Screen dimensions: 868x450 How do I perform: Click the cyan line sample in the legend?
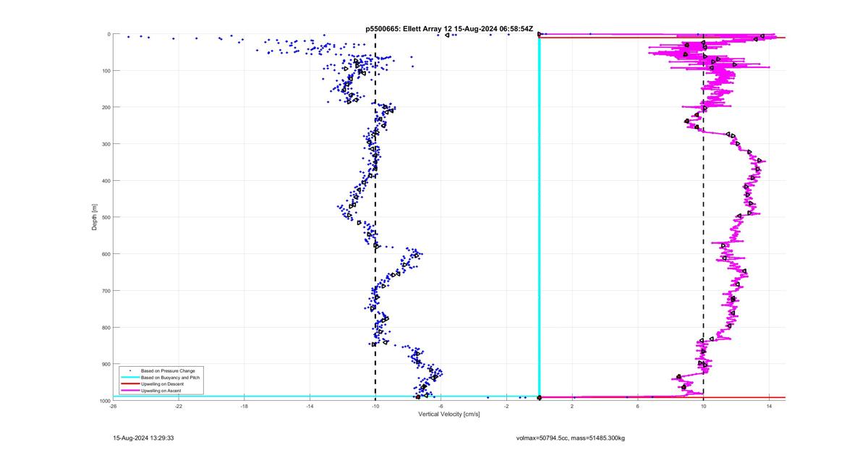pos(129,378)
